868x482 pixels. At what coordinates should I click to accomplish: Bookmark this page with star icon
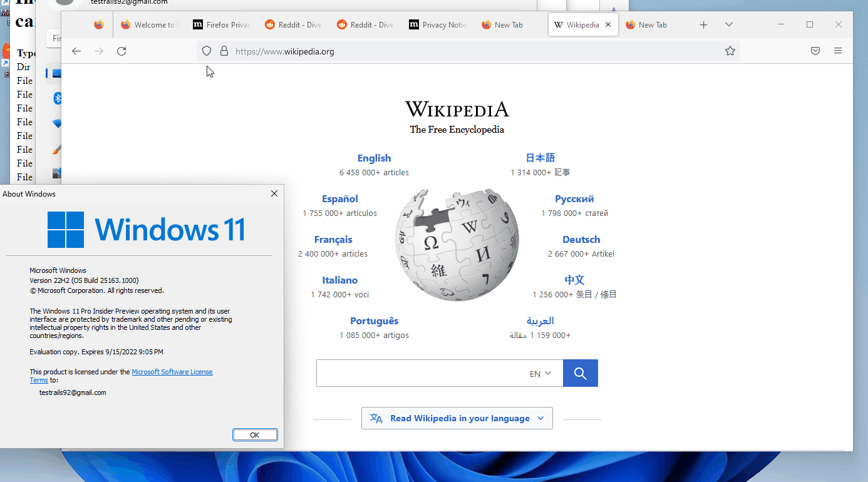tap(730, 51)
